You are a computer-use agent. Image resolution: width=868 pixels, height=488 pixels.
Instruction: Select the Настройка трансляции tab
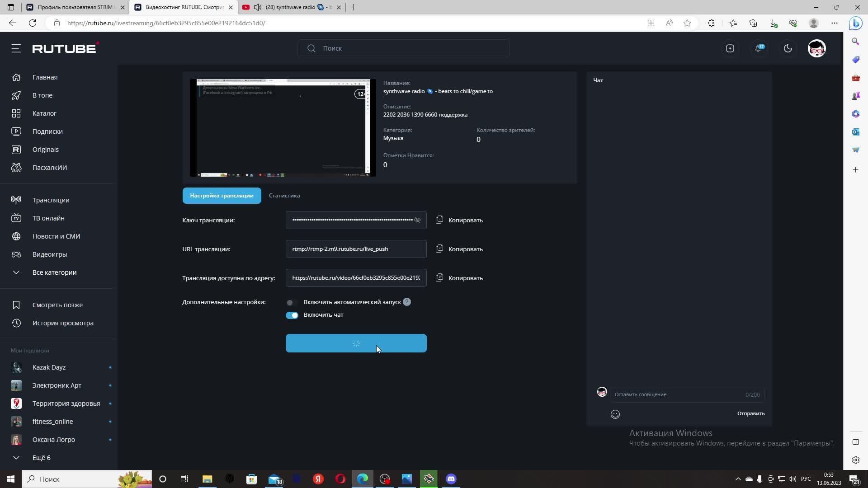(222, 196)
